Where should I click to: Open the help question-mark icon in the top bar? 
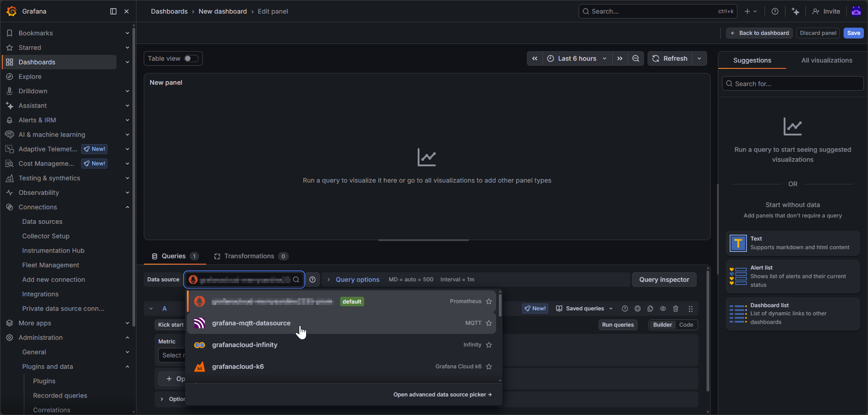(775, 11)
